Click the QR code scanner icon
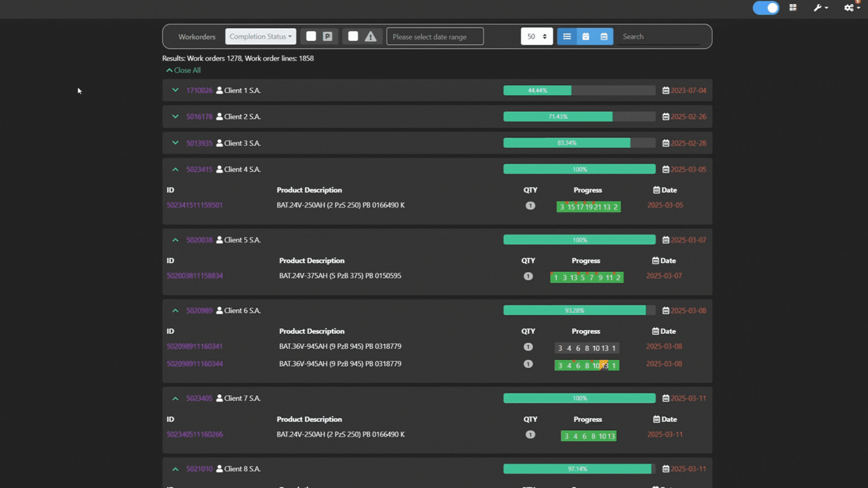 point(793,8)
